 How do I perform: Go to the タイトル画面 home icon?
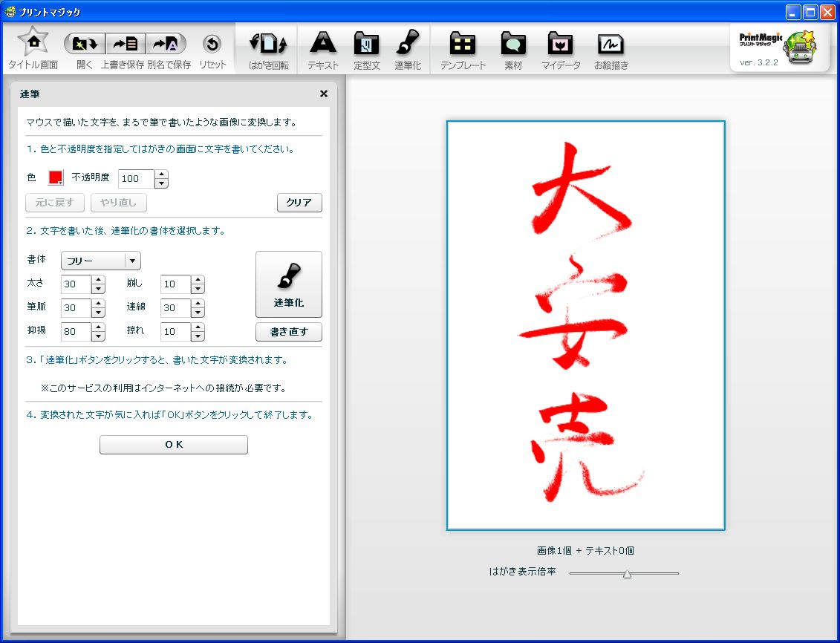click(33, 43)
